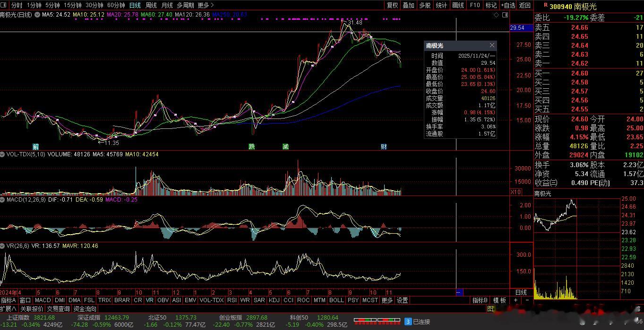The width and height of the screenshot is (644, 330).
Task: Select the 指标A indicator group
Action: click(x=9, y=300)
